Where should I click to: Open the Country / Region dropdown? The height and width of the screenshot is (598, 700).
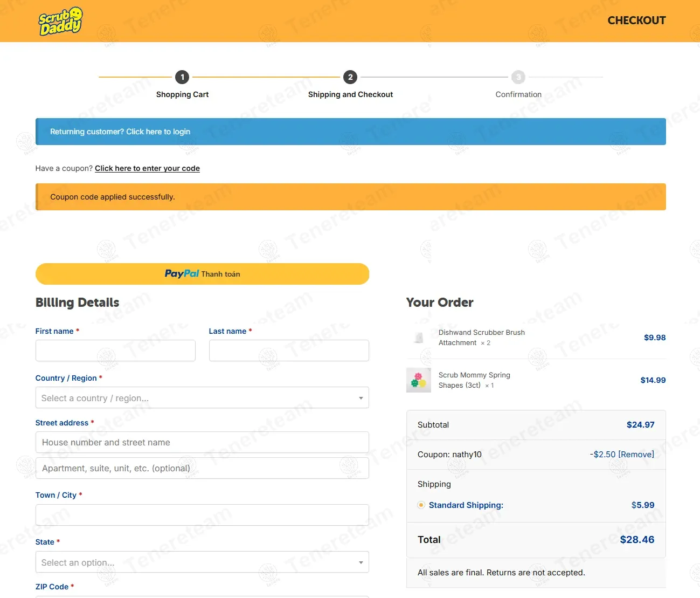tap(202, 397)
